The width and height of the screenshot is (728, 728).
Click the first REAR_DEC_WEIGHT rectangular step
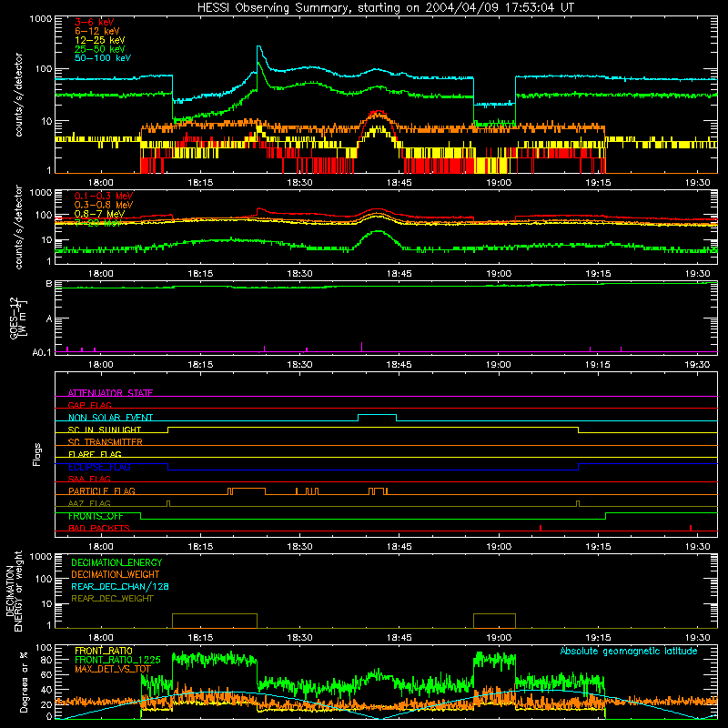click(x=215, y=621)
